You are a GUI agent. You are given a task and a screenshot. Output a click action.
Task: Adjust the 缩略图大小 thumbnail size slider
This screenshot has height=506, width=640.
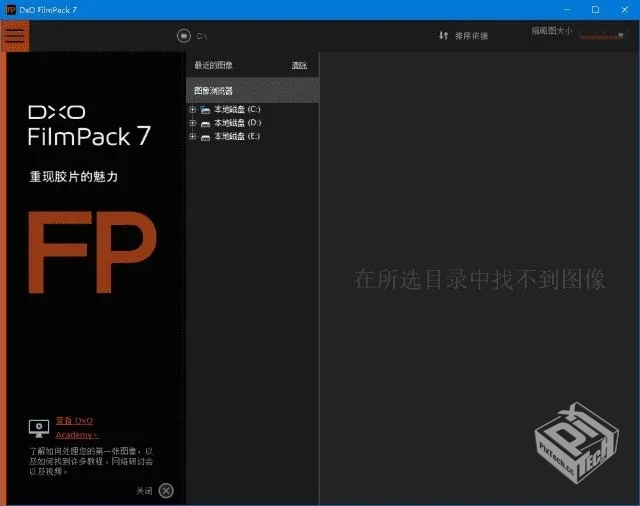[x=602, y=36]
